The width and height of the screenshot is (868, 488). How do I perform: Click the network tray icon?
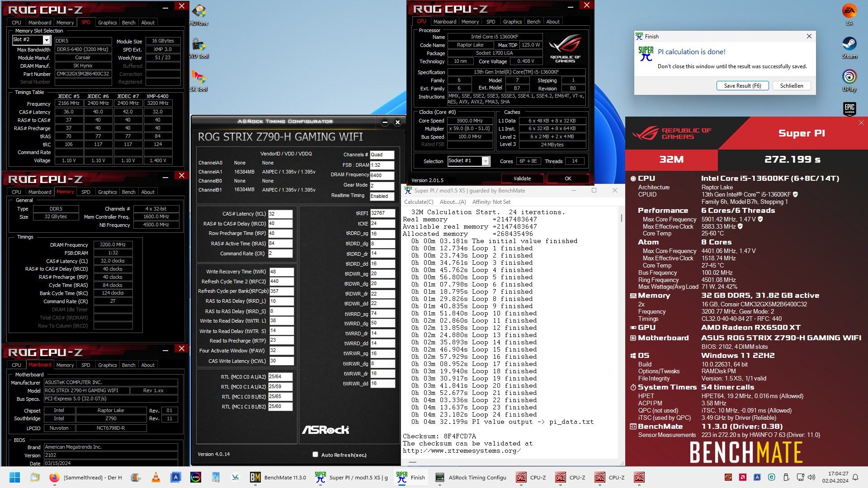[x=800, y=477]
